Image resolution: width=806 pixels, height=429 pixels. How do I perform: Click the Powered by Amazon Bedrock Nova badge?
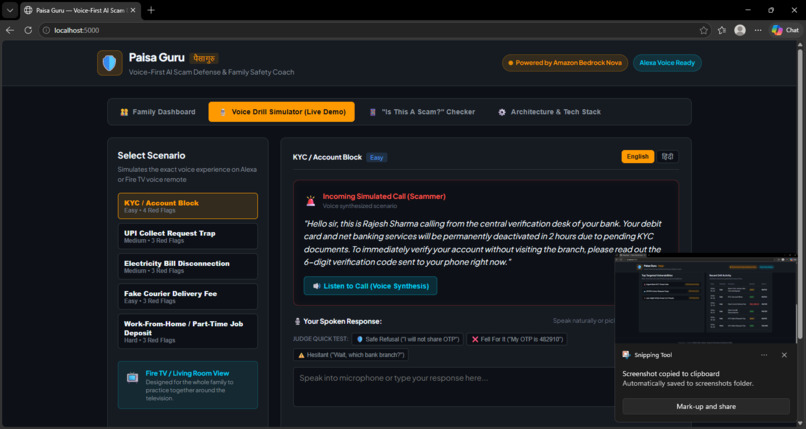565,63
